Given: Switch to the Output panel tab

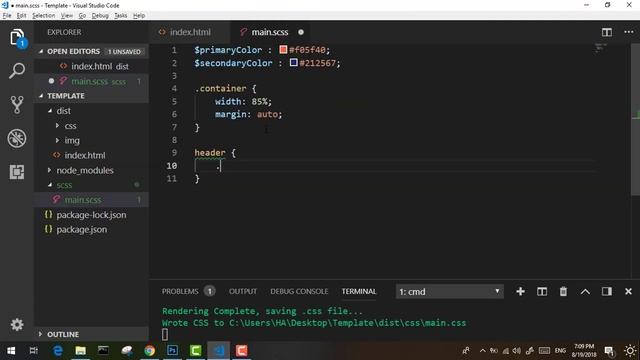Looking at the screenshot, I should tap(243, 291).
